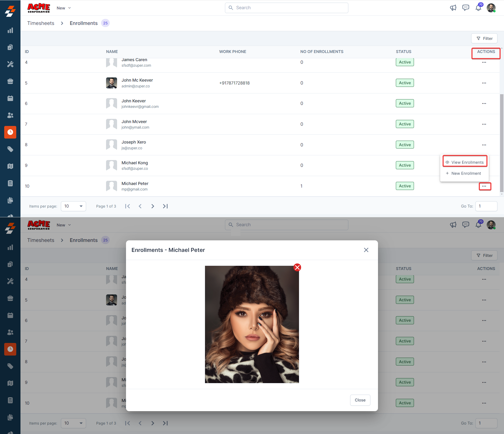Open the chat messages icon in top header

466,8
